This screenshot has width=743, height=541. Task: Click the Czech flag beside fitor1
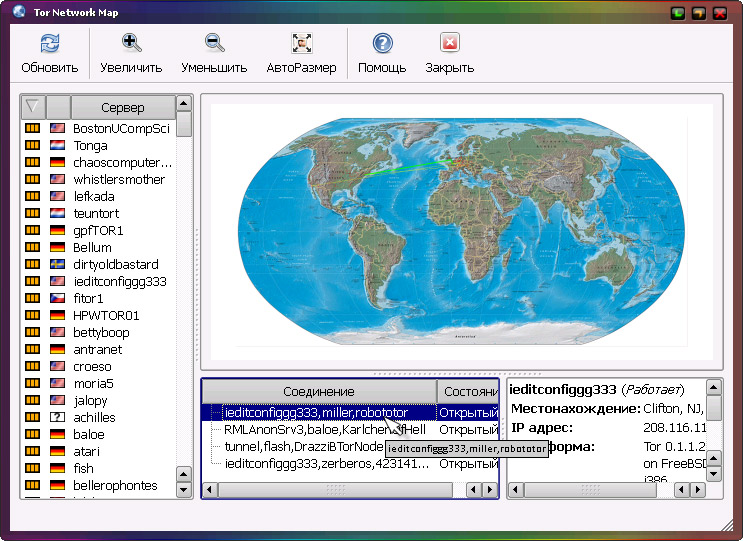coord(57,298)
